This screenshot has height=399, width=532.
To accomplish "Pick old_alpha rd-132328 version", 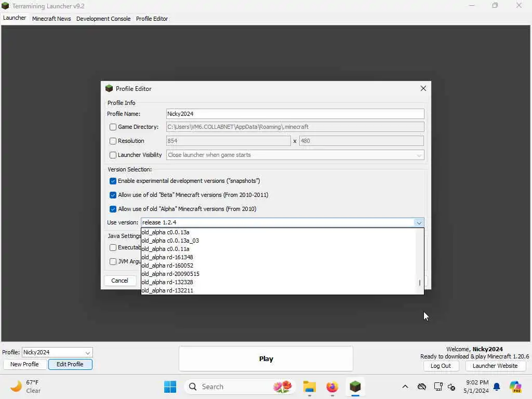I will (278, 282).
